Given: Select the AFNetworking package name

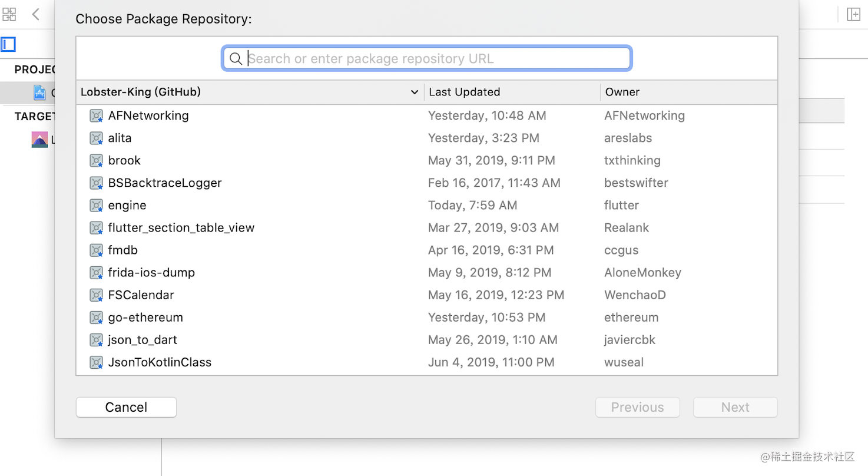Looking at the screenshot, I should 148,115.
